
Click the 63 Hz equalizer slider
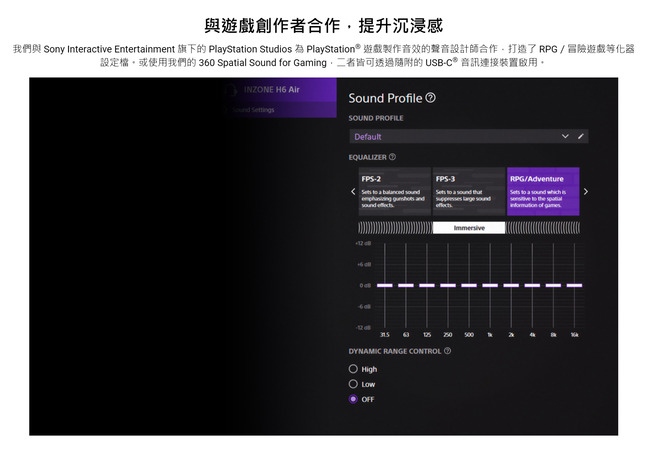406,285
